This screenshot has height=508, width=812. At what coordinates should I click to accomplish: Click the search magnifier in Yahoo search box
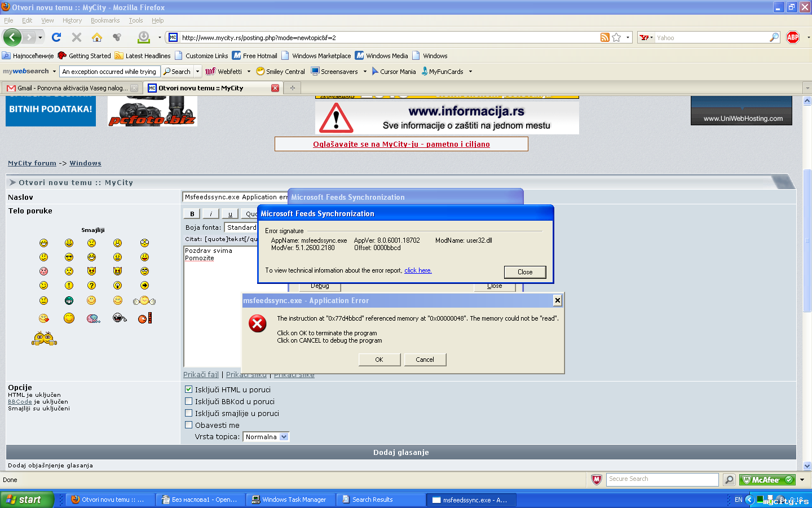click(774, 37)
